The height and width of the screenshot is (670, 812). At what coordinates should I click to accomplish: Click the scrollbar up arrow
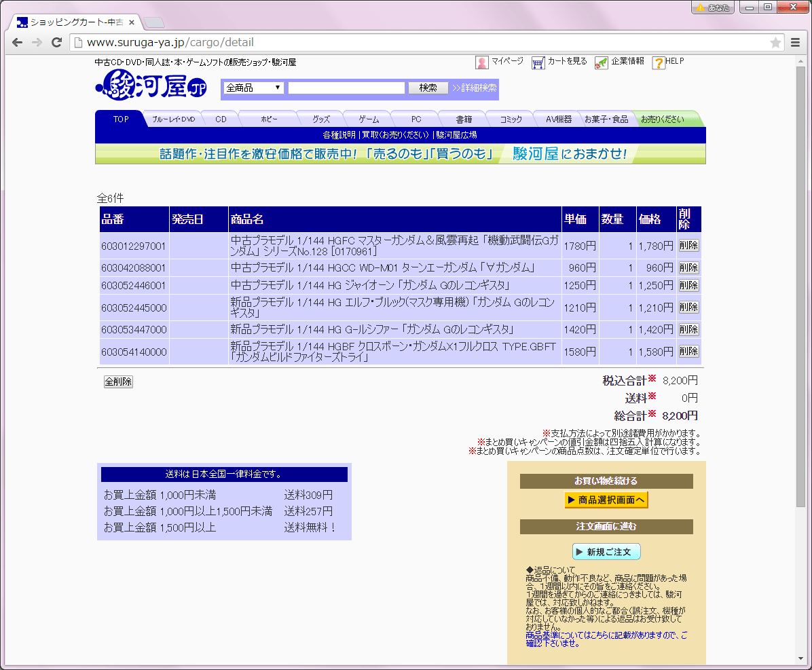(800, 61)
